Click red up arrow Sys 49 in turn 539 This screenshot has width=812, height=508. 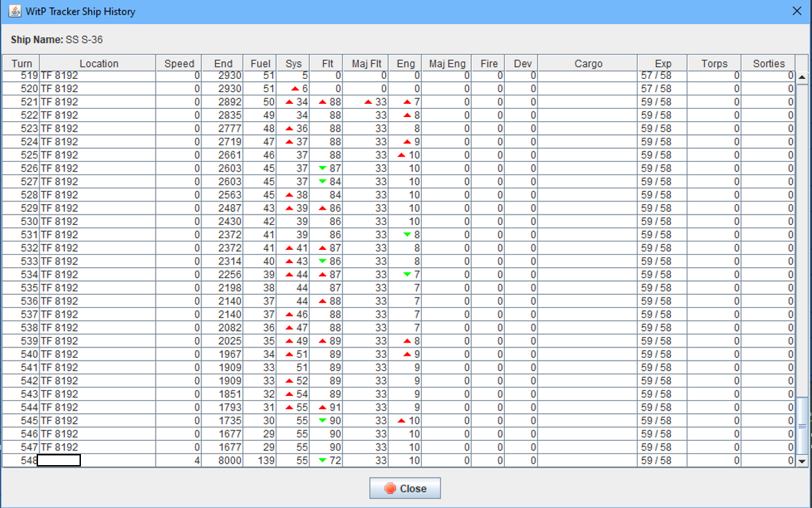(290, 341)
